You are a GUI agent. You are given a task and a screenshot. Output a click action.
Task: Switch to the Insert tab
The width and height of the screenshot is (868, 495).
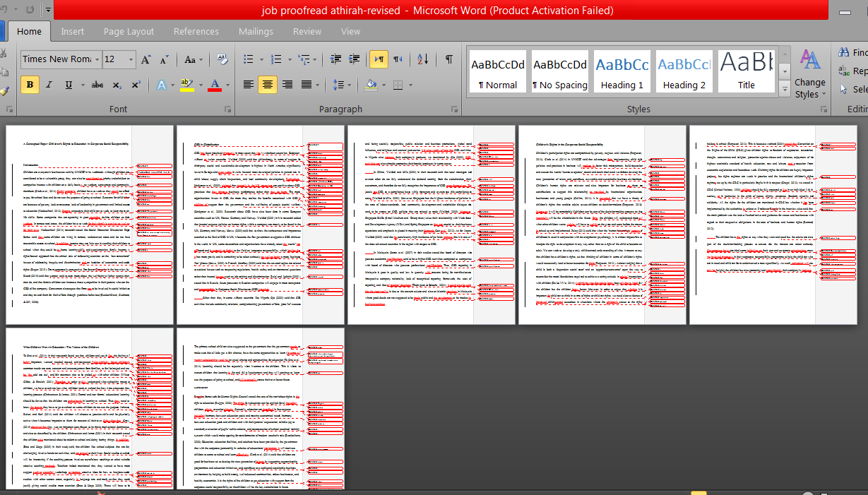72,32
